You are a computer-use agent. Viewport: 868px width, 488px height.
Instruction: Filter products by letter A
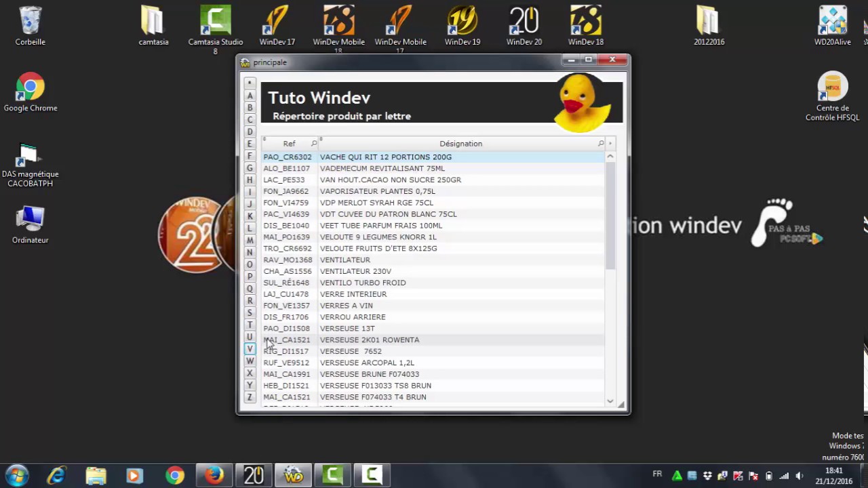tap(250, 96)
